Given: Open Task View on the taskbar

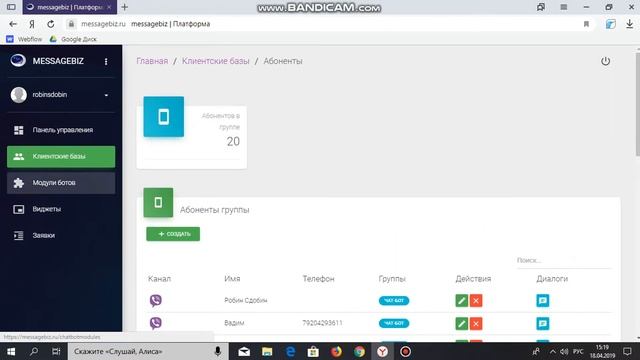Looking at the screenshot, I should 56,351.
